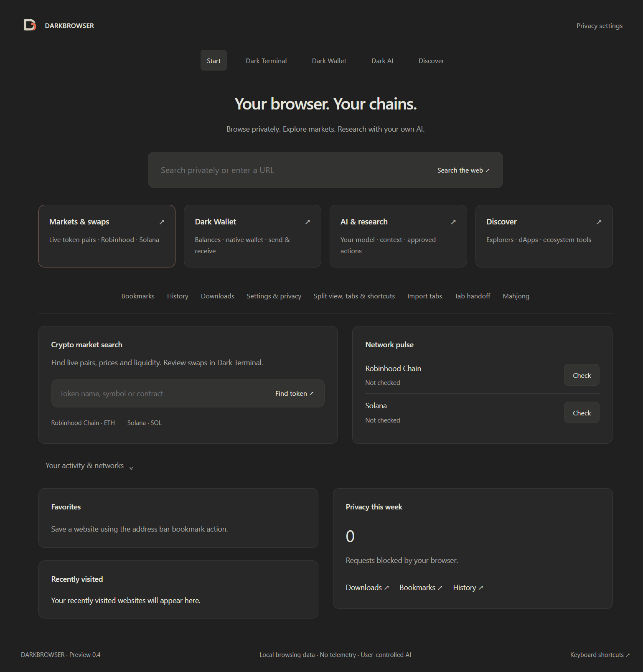Open the Tab handoff link
Image resolution: width=643 pixels, height=672 pixels.
pyautogui.click(x=472, y=296)
